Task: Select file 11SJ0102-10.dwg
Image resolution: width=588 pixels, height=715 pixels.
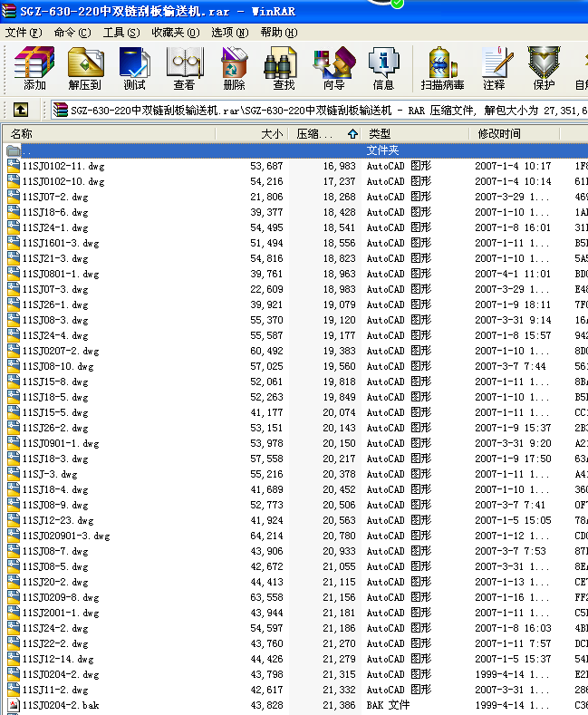Action: tap(63, 181)
